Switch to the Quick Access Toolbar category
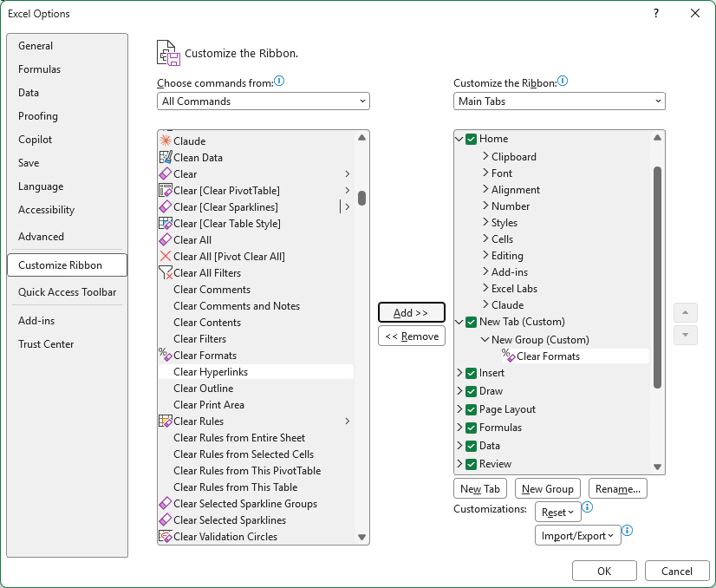The image size is (716, 588). 67,292
